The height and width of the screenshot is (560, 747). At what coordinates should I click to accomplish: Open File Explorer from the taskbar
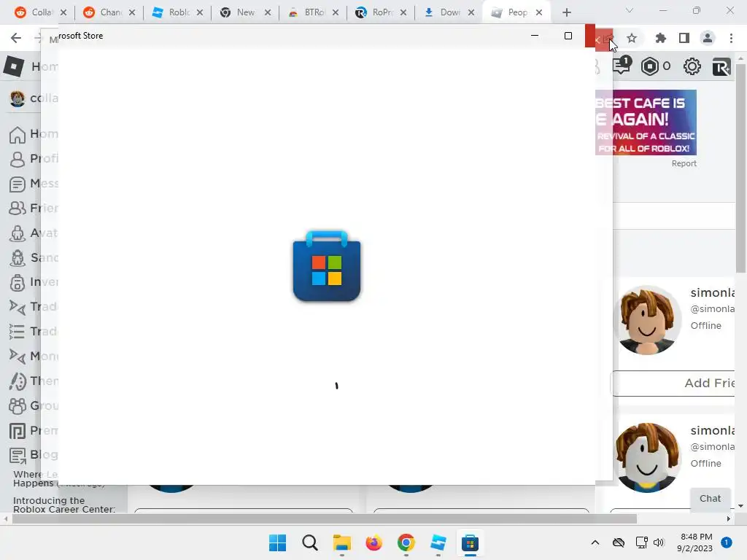pyautogui.click(x=341, y=542)
